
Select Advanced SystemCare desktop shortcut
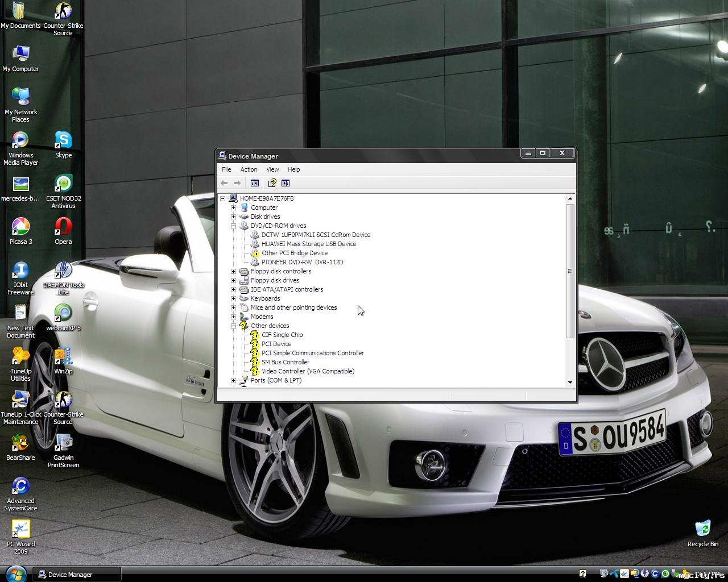pyautogui.click(x=20, y=494)
